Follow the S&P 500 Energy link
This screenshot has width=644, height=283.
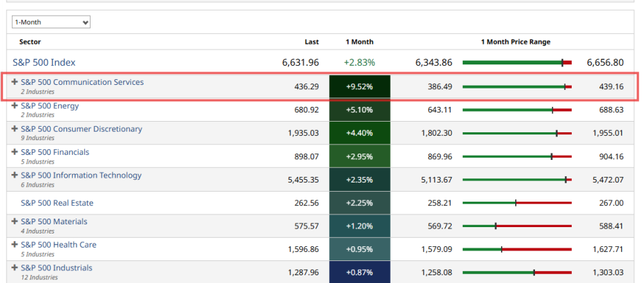50,106
